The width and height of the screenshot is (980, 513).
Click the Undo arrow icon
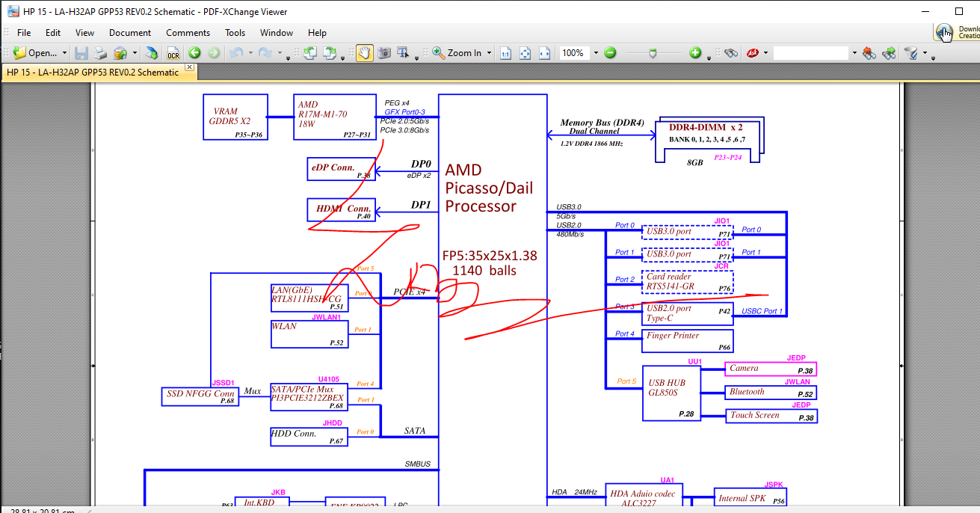click(235, 53)
